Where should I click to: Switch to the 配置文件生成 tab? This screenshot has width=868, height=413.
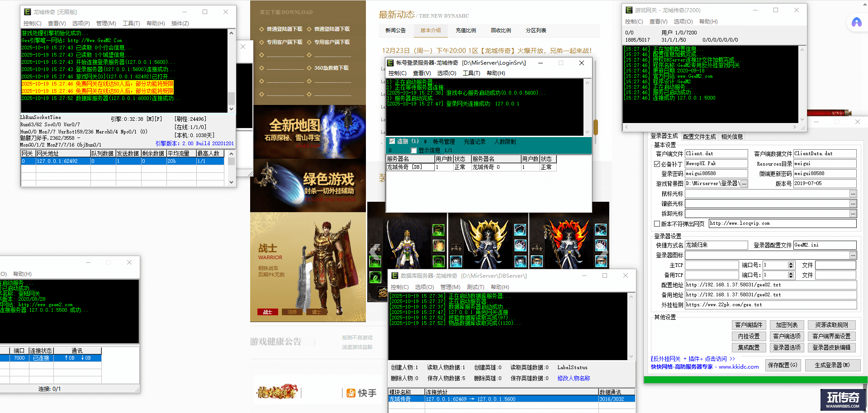point(699,137)
